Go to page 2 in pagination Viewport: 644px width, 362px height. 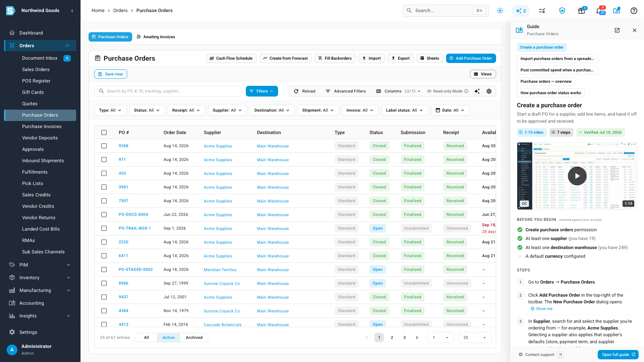392,338
